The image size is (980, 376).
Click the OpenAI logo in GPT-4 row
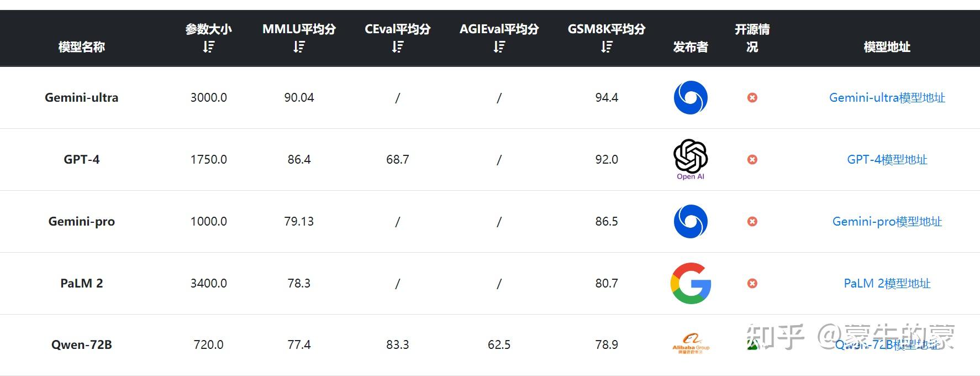[x=691, y=159]
